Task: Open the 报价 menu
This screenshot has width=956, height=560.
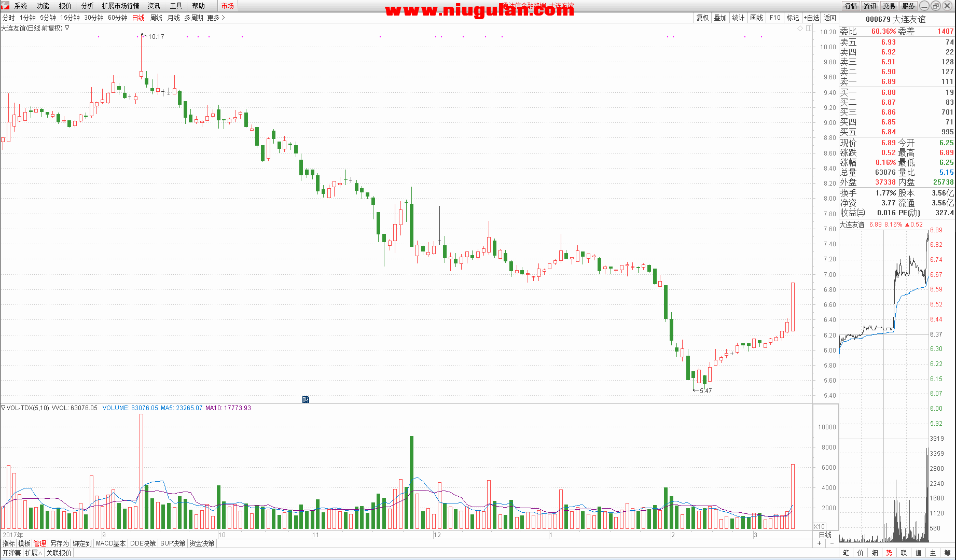Action: [x=65, y=6]
